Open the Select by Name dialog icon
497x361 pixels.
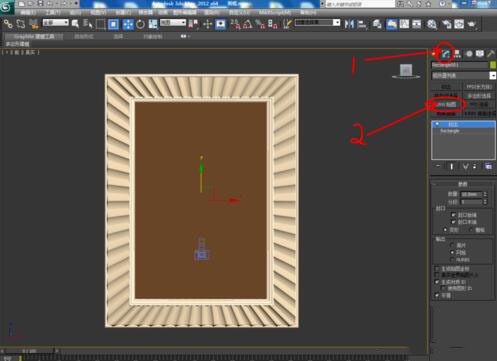88,24
